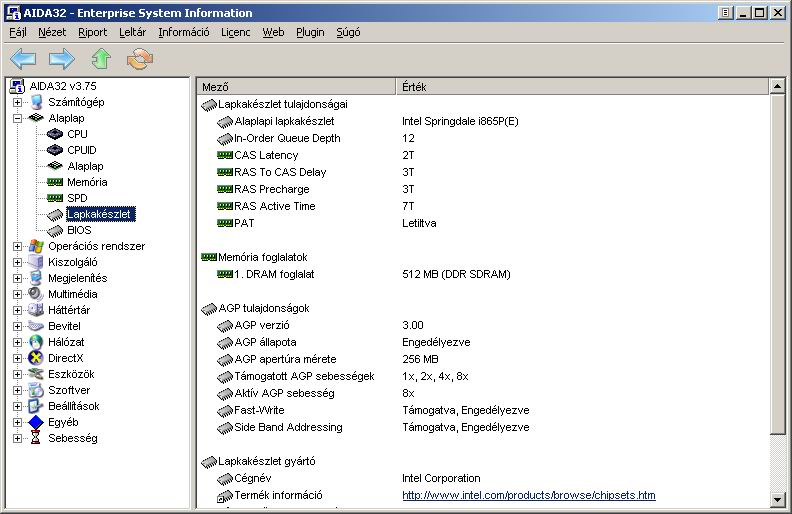Expand the Multimédia tree node
The width and height of the screenshot is (792, 514).
coord(18,294)
